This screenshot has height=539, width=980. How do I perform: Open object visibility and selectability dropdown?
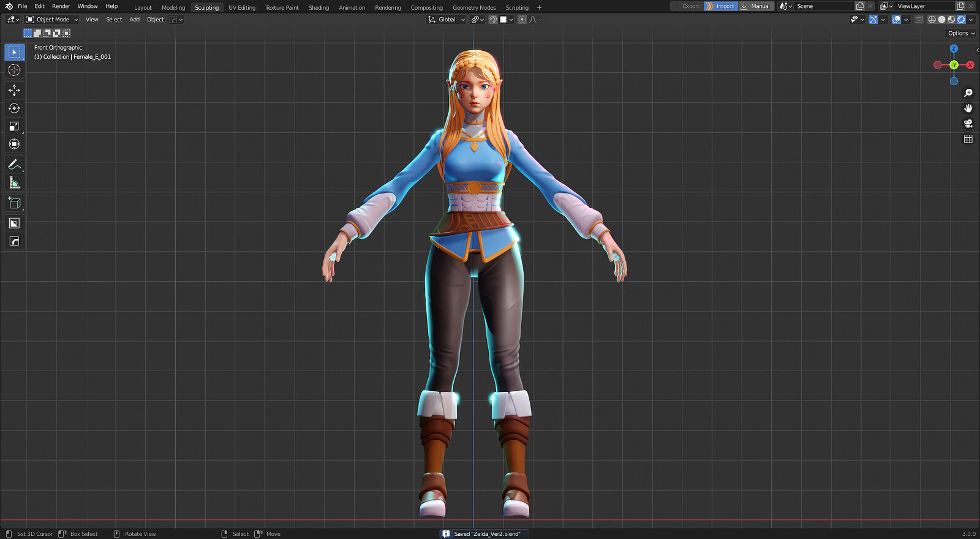click(857, 20)
